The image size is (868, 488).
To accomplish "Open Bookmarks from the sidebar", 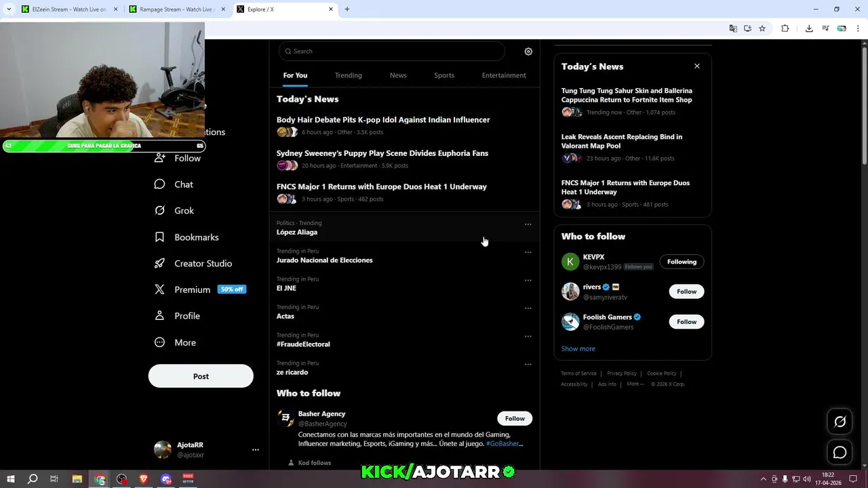I will coord(186,237).
